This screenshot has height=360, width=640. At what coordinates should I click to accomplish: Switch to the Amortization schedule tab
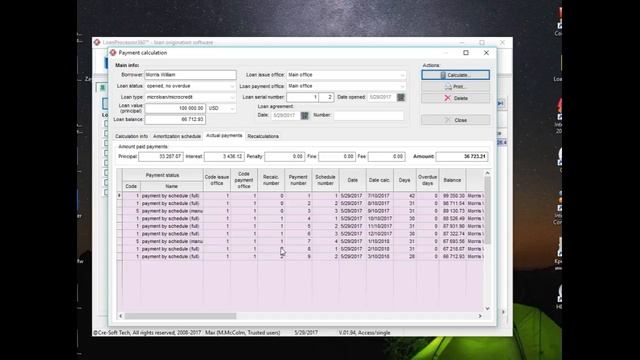177,136
